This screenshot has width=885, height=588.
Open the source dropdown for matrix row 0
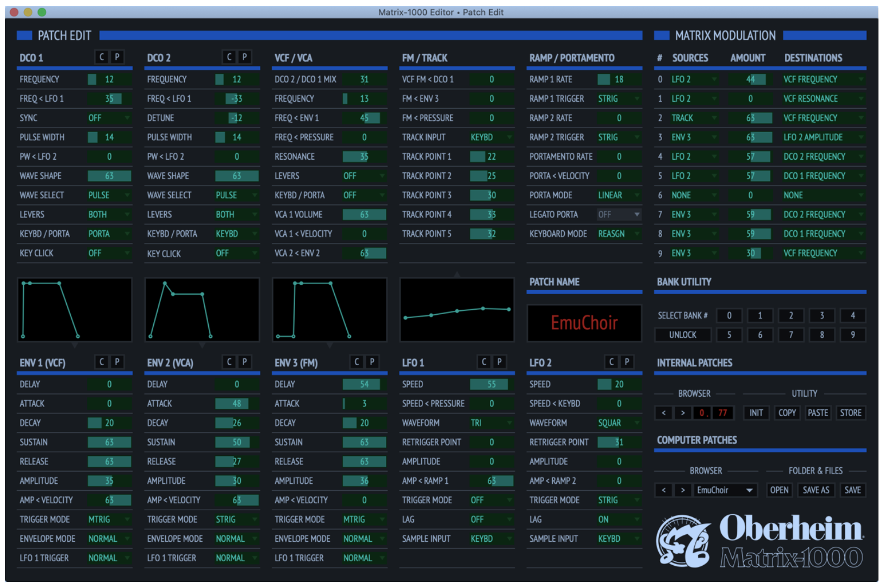[x=694, y=79]
